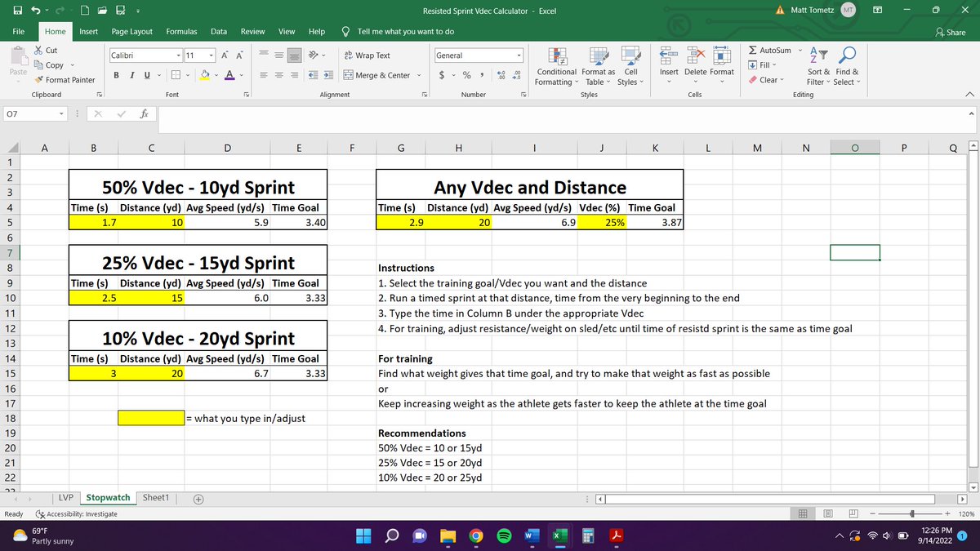The height and width of the screenshot is (551, 980).
Task: Click Increase Decimal in Number group
Action: pyautogui.click(x=501, y=74)
